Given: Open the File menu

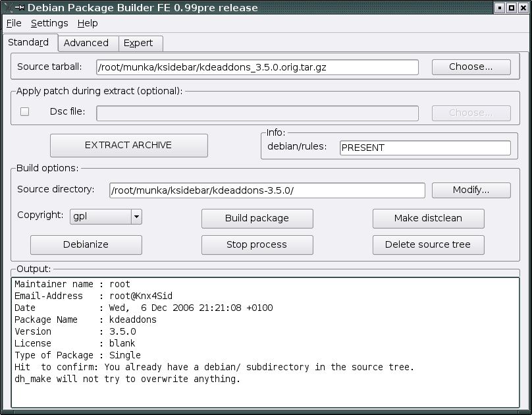Looking at the screenshot, I should pos(14,23).
